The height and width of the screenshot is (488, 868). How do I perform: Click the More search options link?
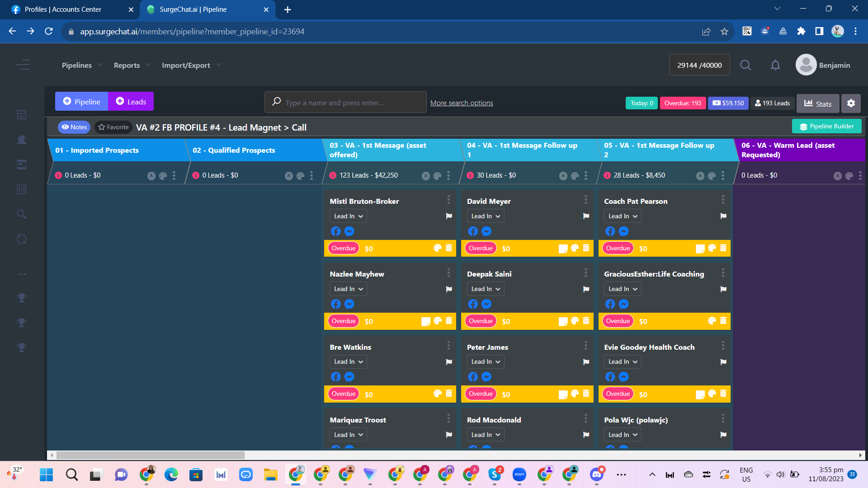[x=462, y=103]
